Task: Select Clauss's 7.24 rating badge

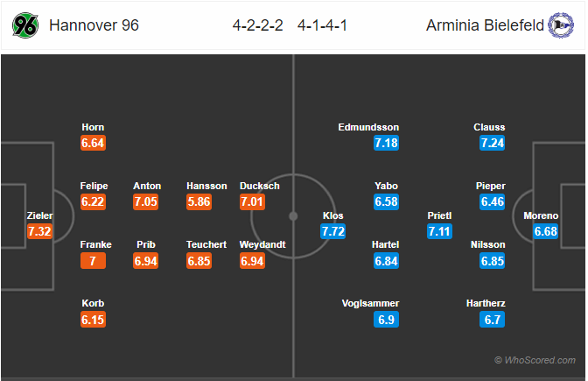Action: [493, 143]
